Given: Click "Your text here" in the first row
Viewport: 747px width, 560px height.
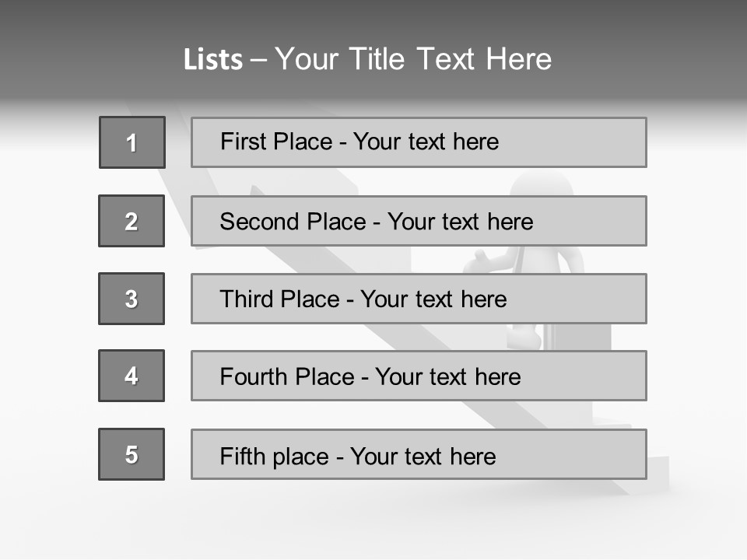Looking at the screenshot, I should point(426,142).
